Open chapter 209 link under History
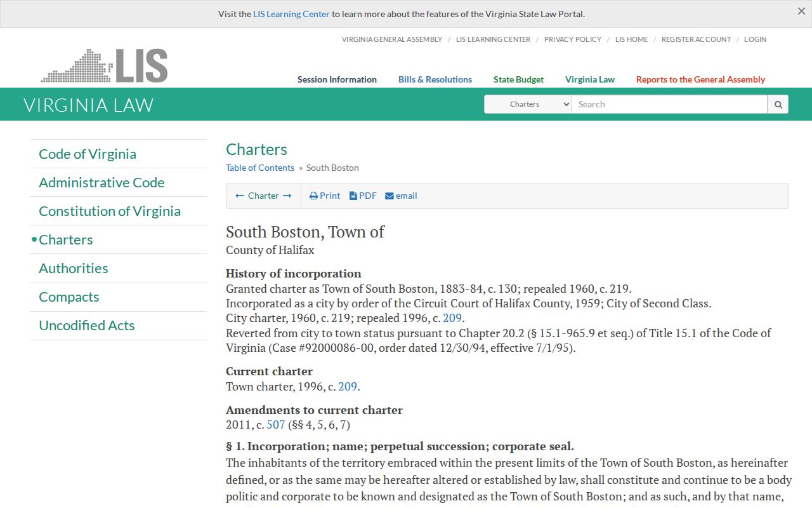The width and height of the screenshot is (812, 508). pos(452,318)
